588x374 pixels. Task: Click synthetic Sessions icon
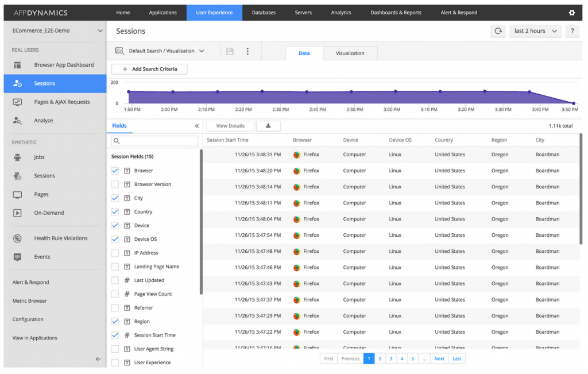click(x=17, y=176)
